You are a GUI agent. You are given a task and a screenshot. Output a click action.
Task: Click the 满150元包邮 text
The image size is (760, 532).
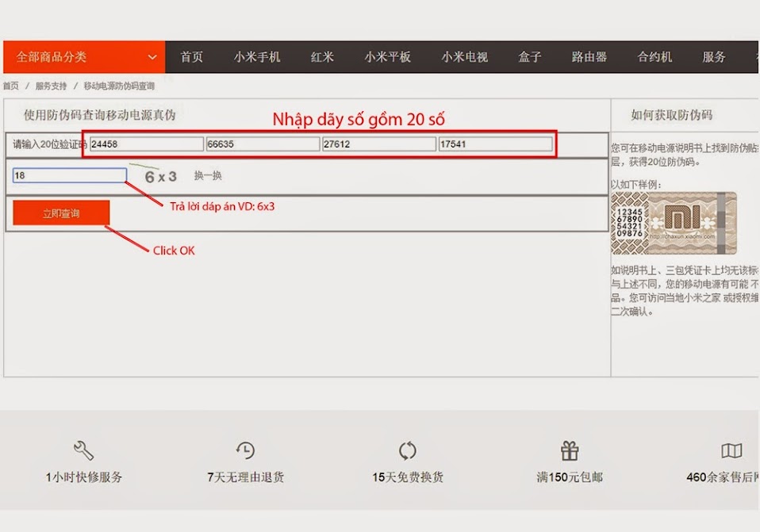tap(570, 477)
